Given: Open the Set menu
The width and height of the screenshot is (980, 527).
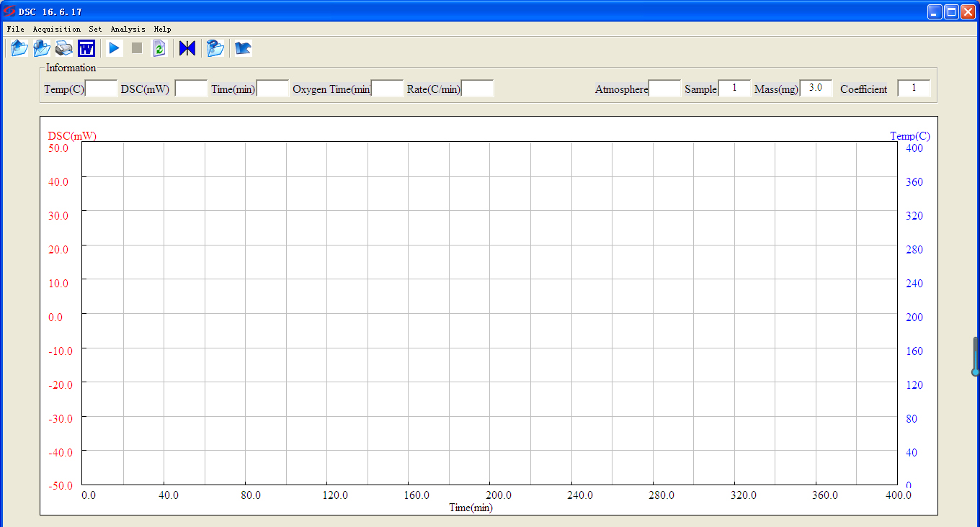Looking at the screenshot, I should (x=95, y=30).
